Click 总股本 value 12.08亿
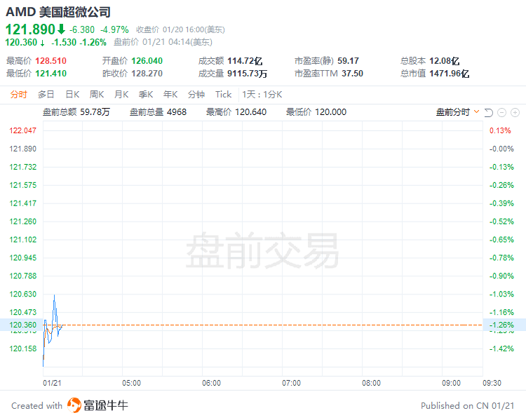This screenshot has width=526, height=420. coord(444,61)
